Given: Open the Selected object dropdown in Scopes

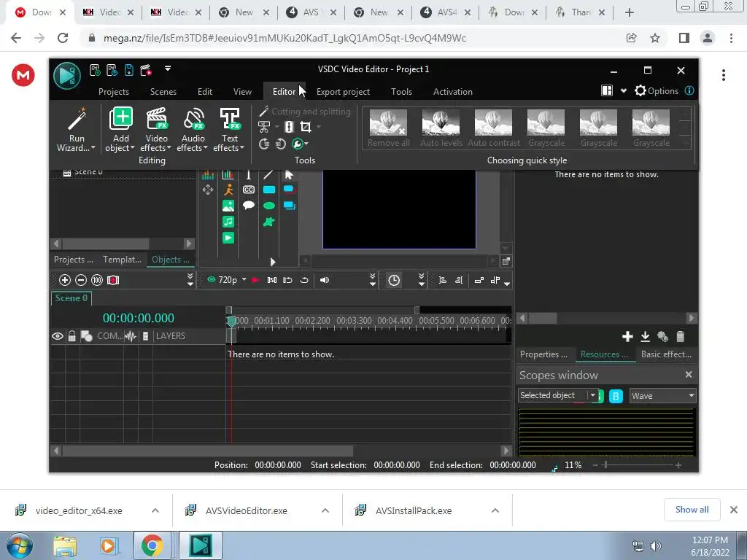Looking at the screenshot, I should click(x=592, y=395).
